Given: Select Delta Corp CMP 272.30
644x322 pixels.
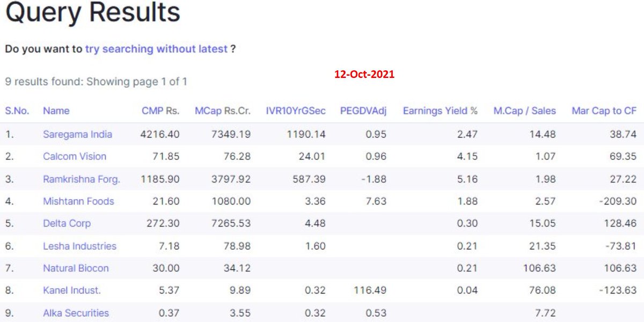Looking at the screenshot, I should coord(163,223).
